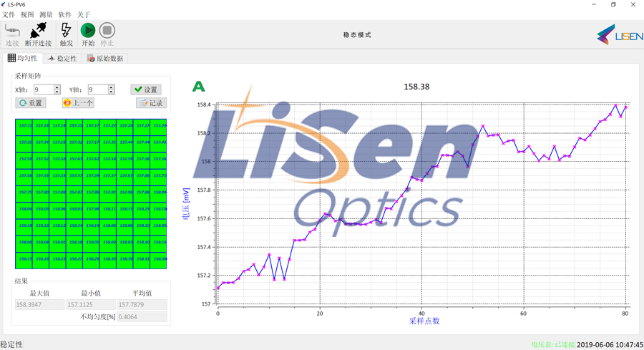Click the 停止 stop icon
This screenshot has width=644, height=350.
point(107,31)
